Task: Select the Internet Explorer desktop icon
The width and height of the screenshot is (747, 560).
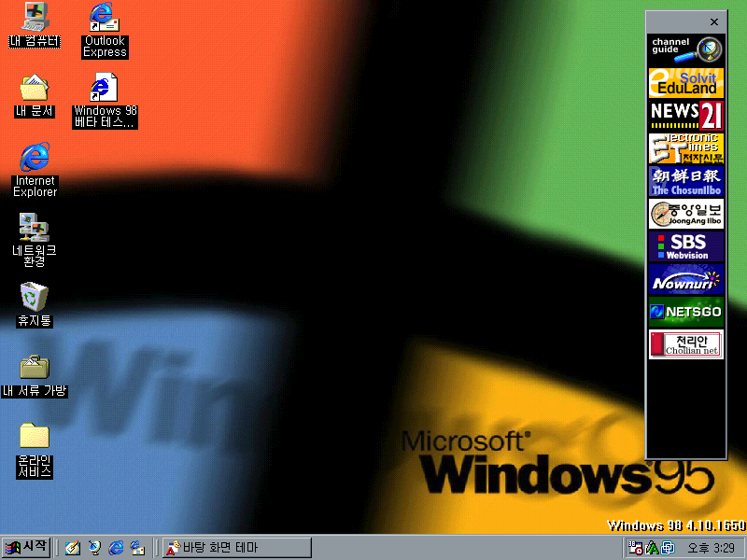Action: point(35,170)
